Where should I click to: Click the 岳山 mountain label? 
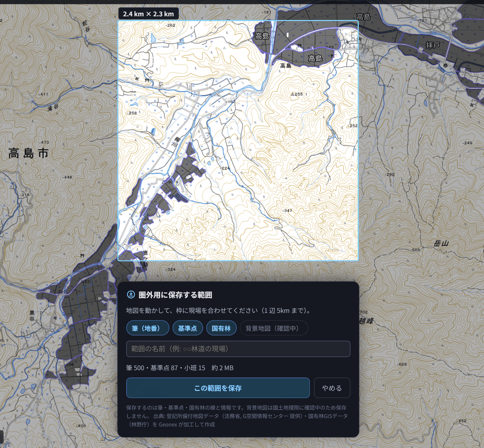(x=441, y=243)
